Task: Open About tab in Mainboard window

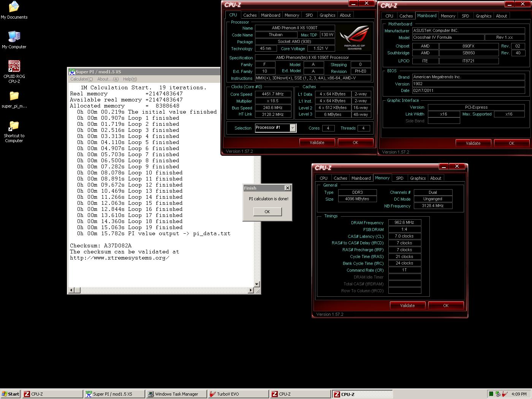Action: click(502, 16)
